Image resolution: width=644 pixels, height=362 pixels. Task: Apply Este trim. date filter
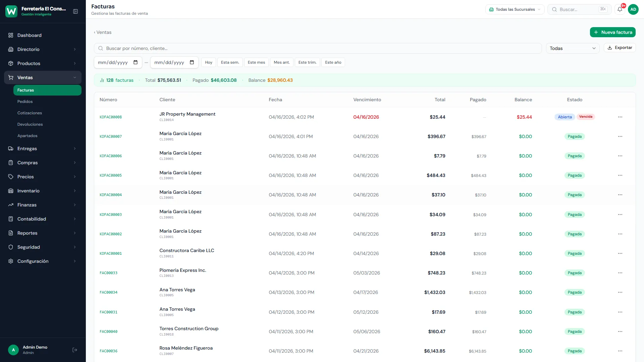coord(307,62)
